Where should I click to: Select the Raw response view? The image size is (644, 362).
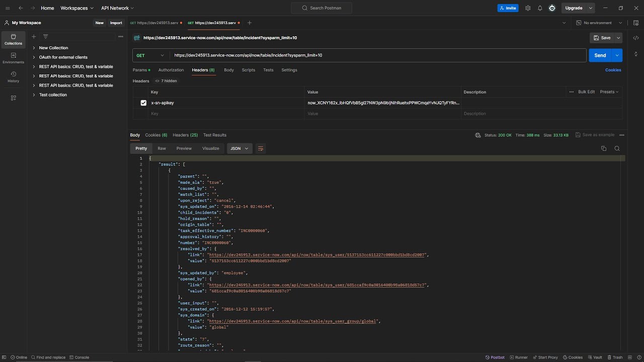pyautogui.click(x=162, y=148)
